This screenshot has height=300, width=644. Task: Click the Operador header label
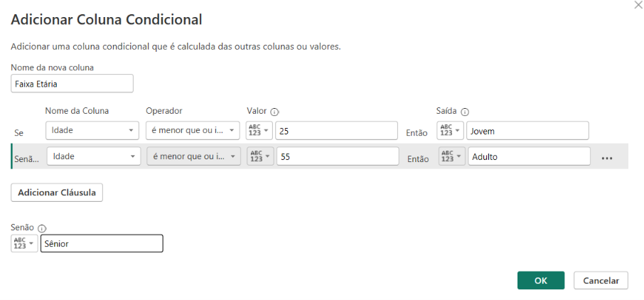click(x=164, y=111)
